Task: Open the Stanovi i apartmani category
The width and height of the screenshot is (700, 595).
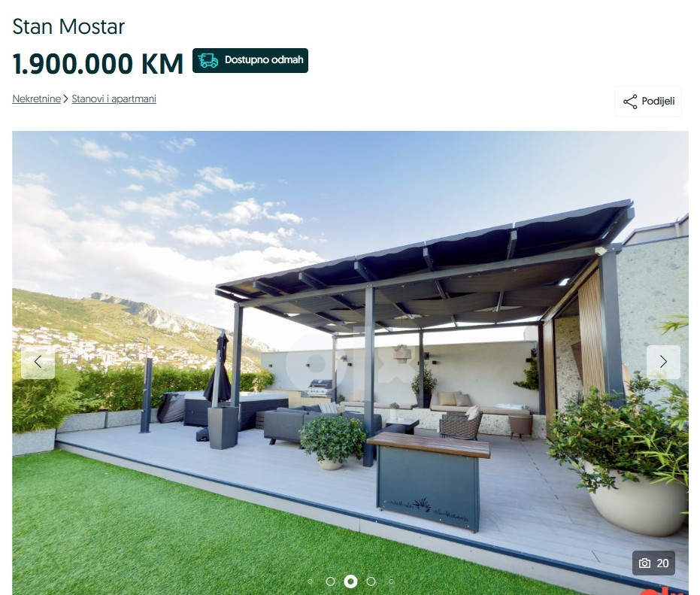Action: click(114, 99)
